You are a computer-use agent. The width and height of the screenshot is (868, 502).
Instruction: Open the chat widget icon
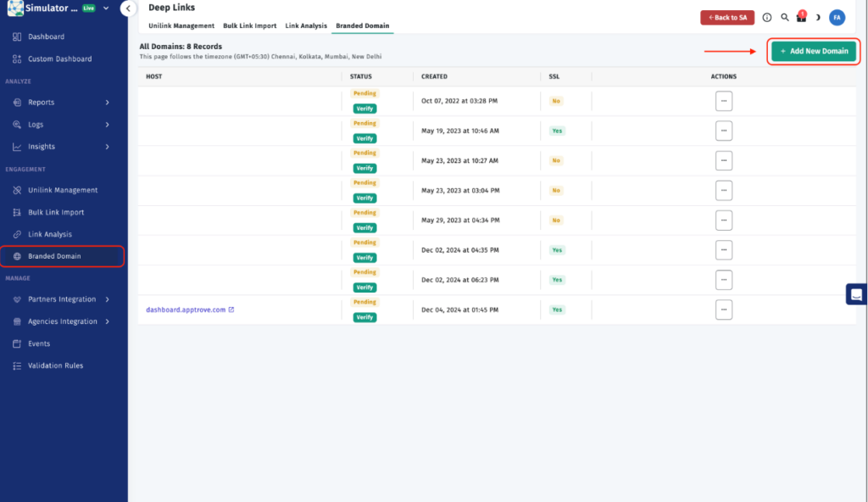click(x=856, y=294)
